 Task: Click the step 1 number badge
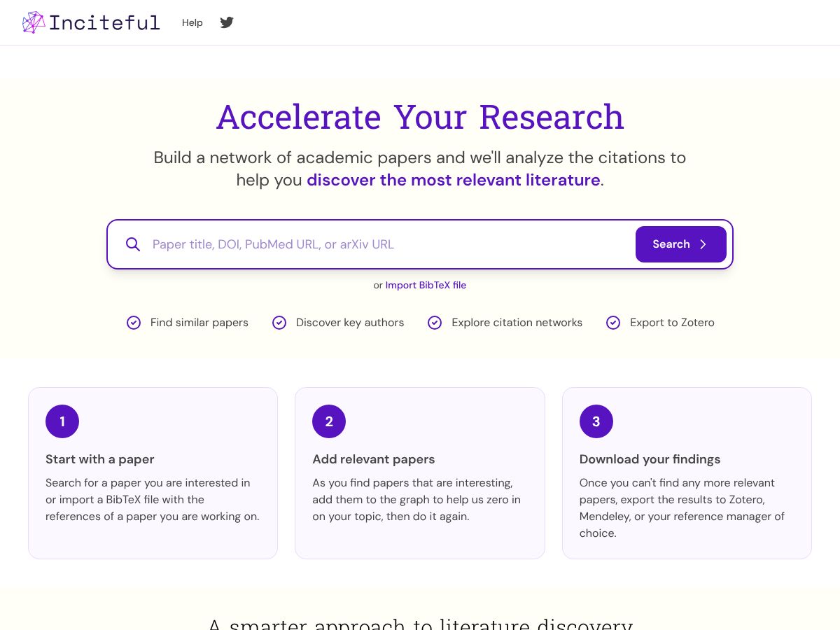tap(62, 421)
